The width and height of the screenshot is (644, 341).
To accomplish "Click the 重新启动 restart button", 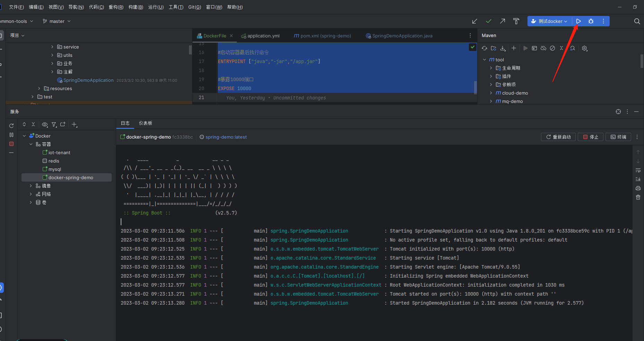I will tap(558, 137).
